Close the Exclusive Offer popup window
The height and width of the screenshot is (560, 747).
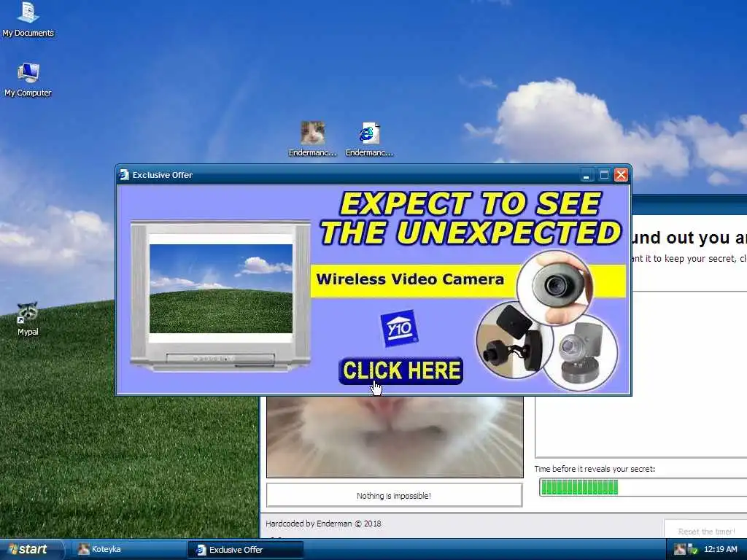click(x=621, y=175)
